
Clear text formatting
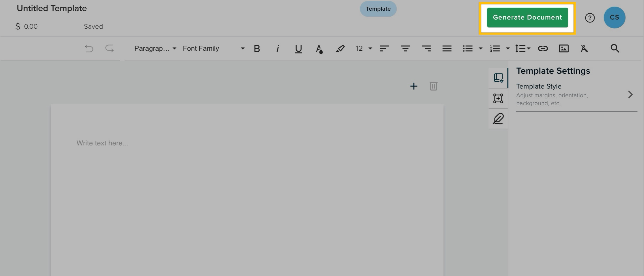point(584,48)
